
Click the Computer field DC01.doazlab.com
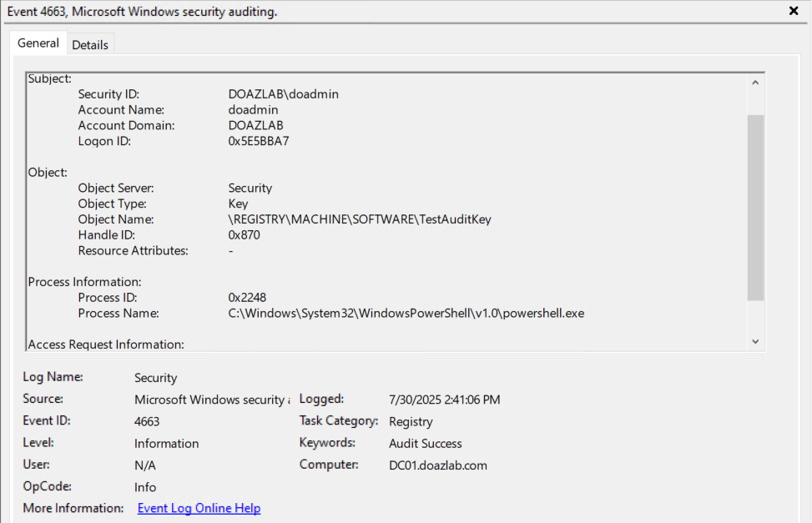point(438,465)
